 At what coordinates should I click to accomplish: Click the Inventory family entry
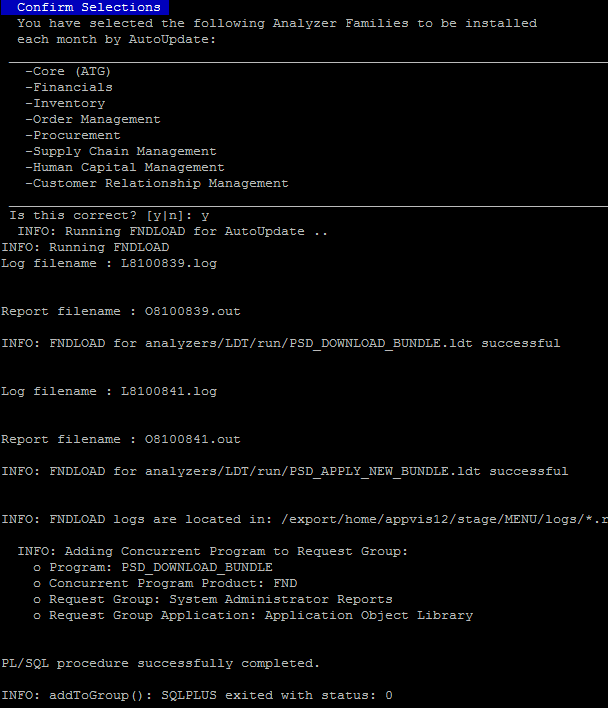click(65, 103)
